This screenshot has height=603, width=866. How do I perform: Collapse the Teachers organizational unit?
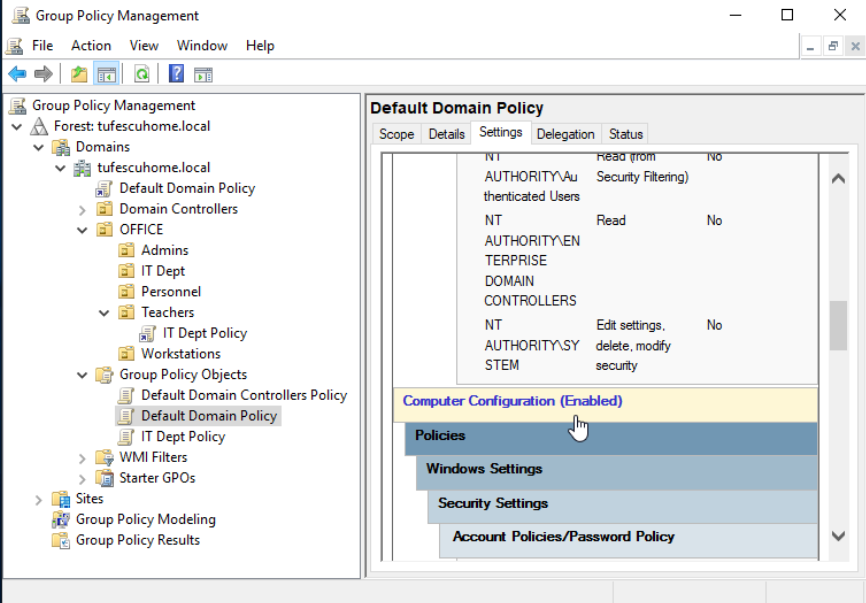tap(104, 313)
